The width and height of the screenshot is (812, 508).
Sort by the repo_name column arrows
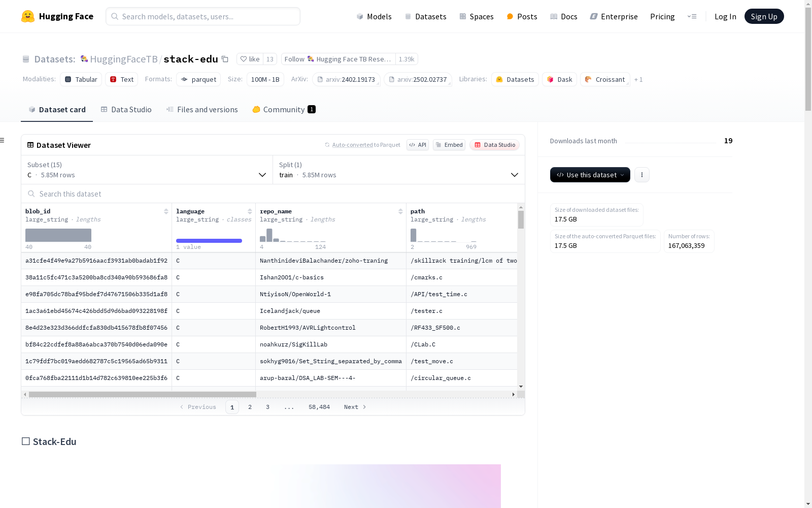pos(400,211)
